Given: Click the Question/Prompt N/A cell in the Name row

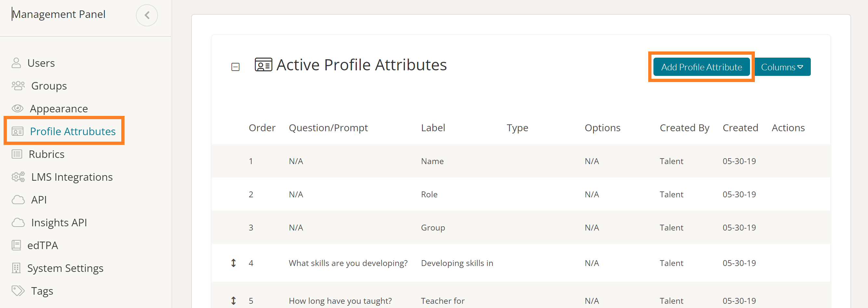Looking at the screenshot, I should tap(296, 161).
